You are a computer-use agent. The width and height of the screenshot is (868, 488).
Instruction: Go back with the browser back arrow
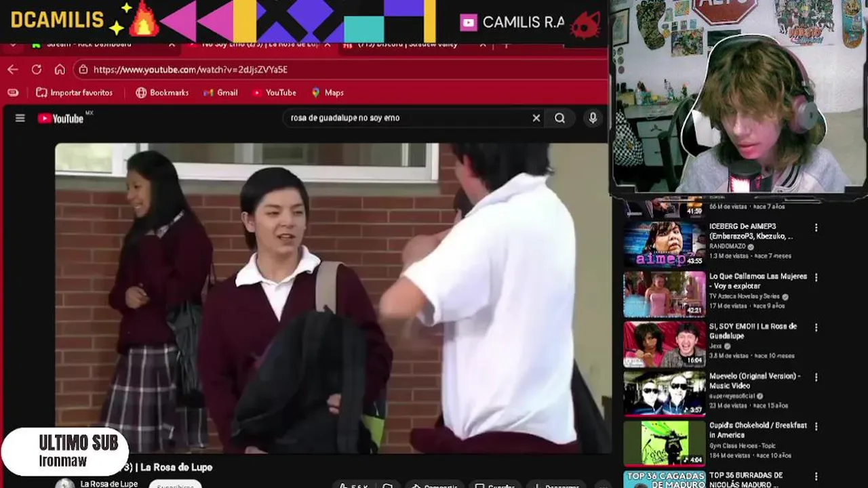pos(13,69)
